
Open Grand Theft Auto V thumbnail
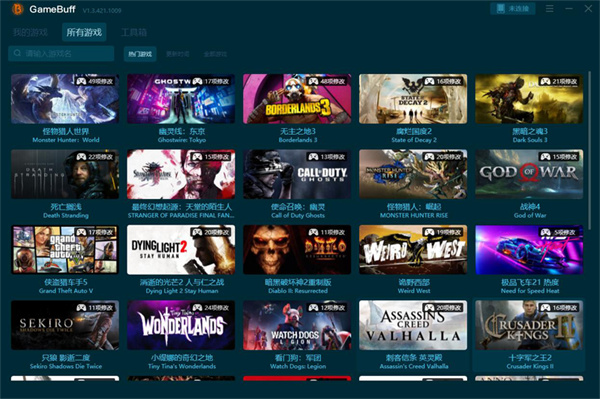[x=65, y=249]
